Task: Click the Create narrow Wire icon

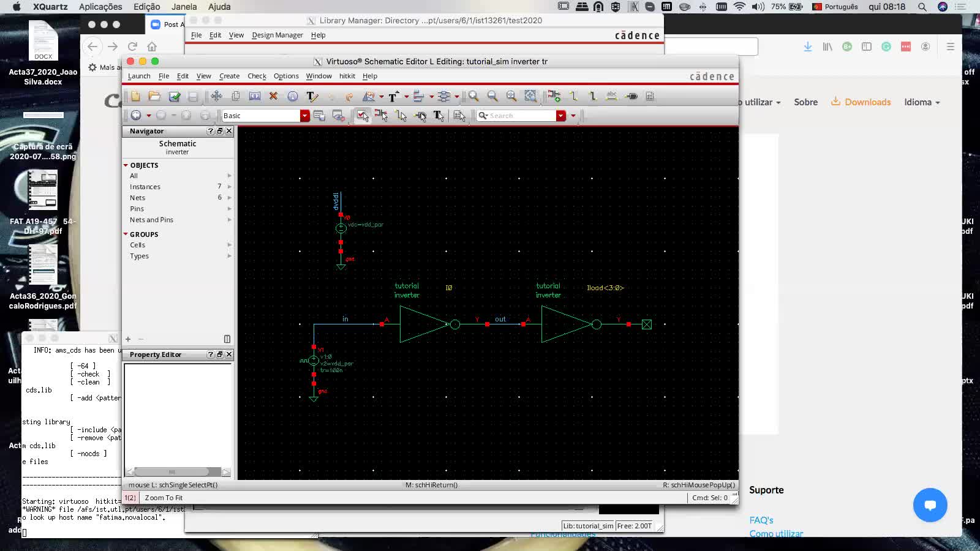Action: coord(574,96)
